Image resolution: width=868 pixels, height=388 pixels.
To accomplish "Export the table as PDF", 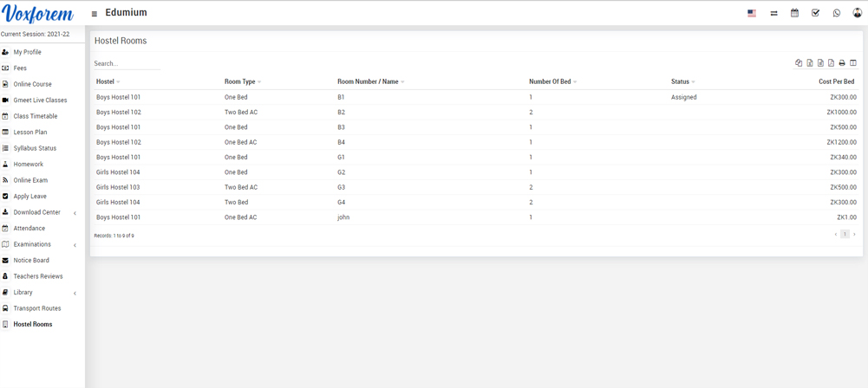I will [x=831, y=63].
